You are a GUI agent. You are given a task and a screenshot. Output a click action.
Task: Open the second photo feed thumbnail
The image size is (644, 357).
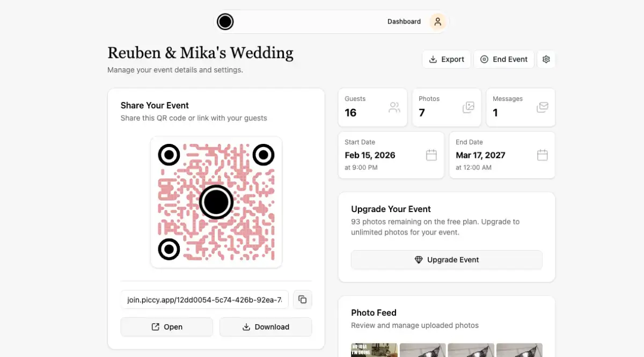[x=423, y=350]
